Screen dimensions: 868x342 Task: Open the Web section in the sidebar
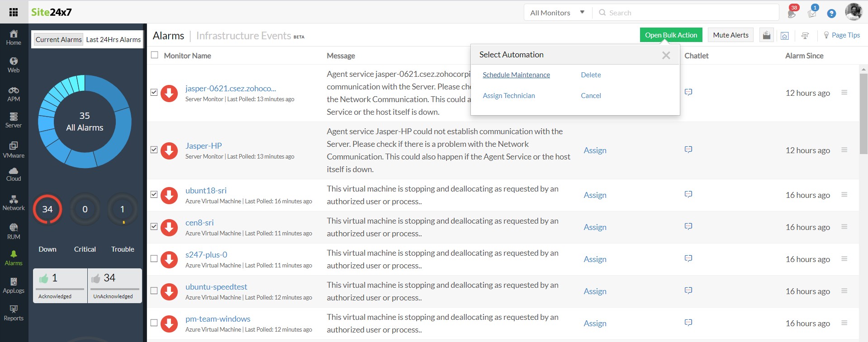pyautogui.click(x=14, y=65)
